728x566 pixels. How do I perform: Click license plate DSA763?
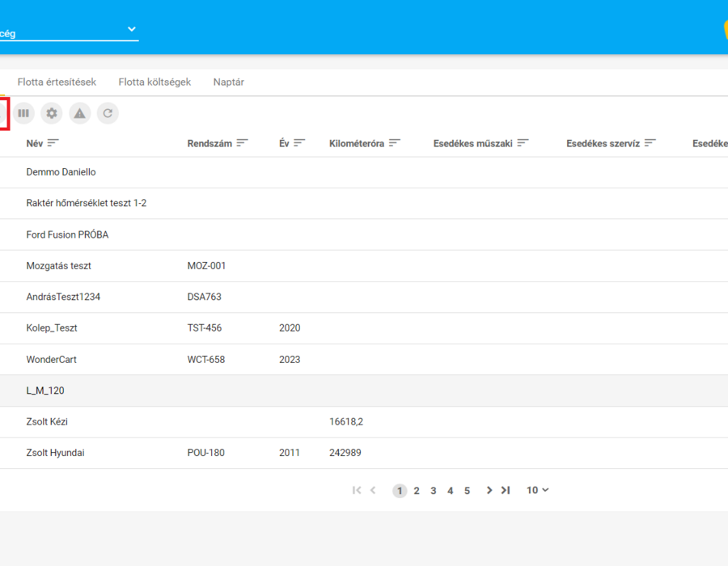click(x=205, y=297)
